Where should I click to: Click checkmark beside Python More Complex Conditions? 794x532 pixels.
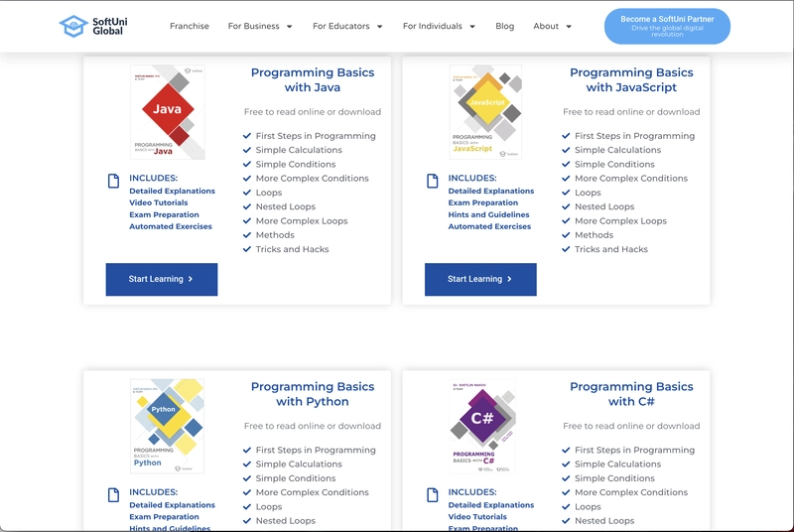coord(247,492)
